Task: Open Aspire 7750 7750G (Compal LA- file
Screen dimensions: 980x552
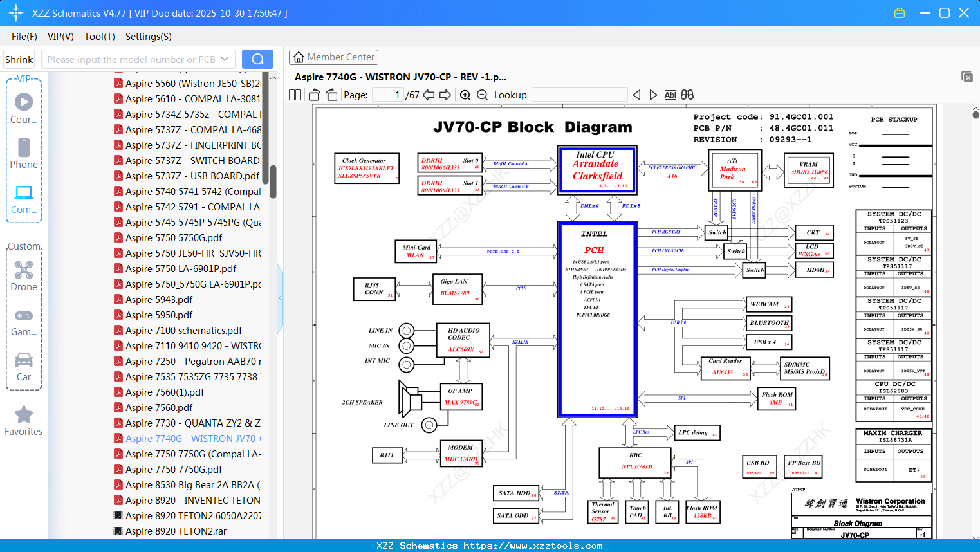Action: pyautogui.click(x=193, y=454)
